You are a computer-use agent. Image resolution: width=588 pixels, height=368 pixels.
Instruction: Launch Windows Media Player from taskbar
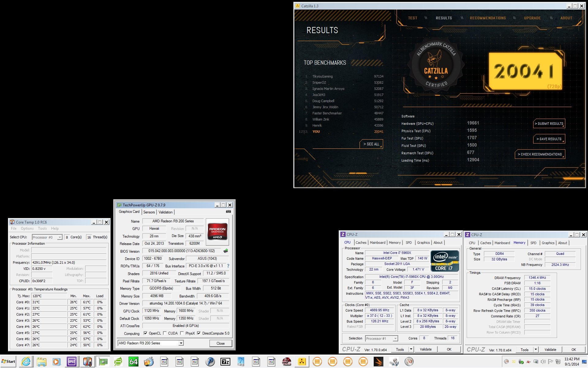click(x=56, y=362)
